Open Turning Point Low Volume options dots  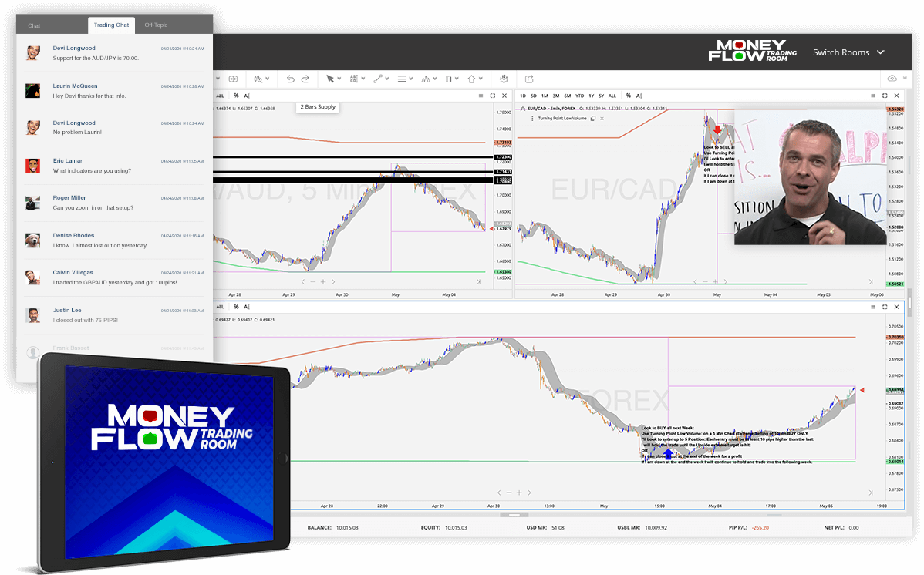532,119
